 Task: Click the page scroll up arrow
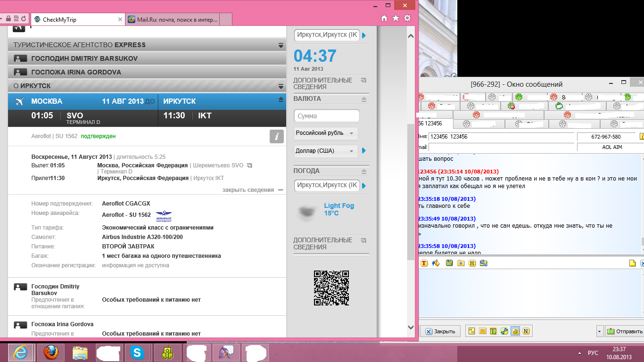[x=411, y=36]
